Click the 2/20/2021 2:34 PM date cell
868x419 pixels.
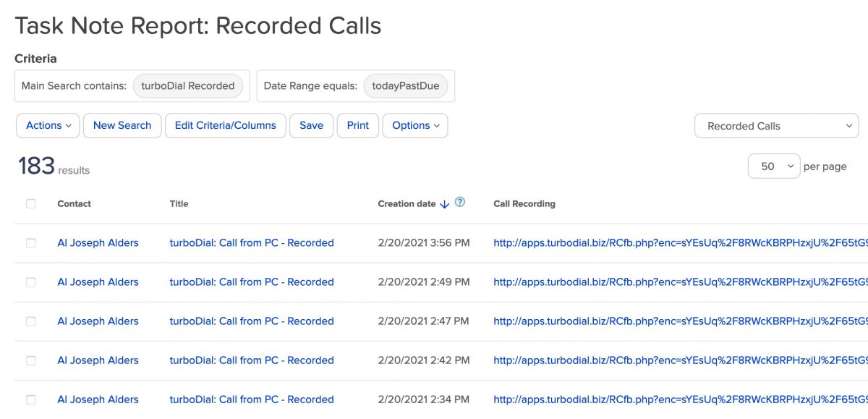424,399
